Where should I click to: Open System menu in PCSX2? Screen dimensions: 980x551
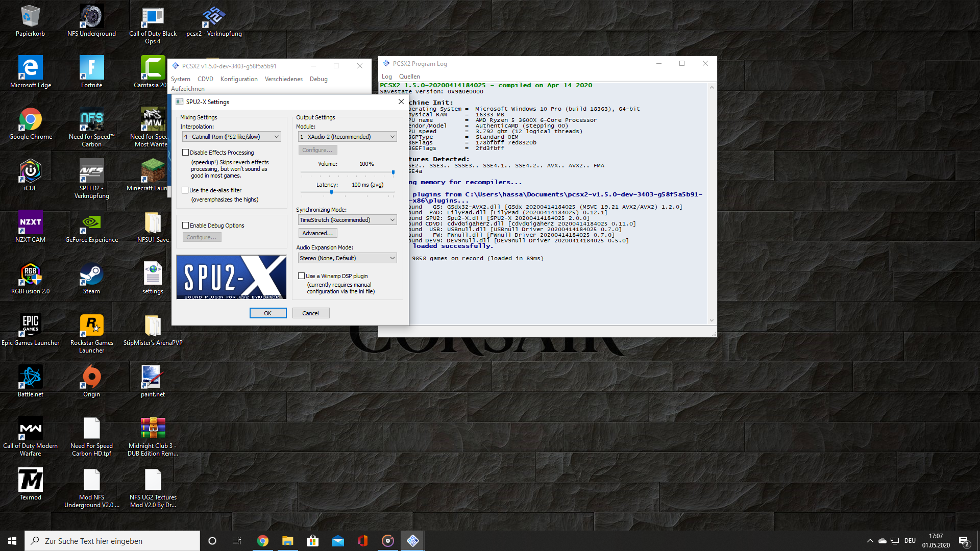(x=180, y=79)
